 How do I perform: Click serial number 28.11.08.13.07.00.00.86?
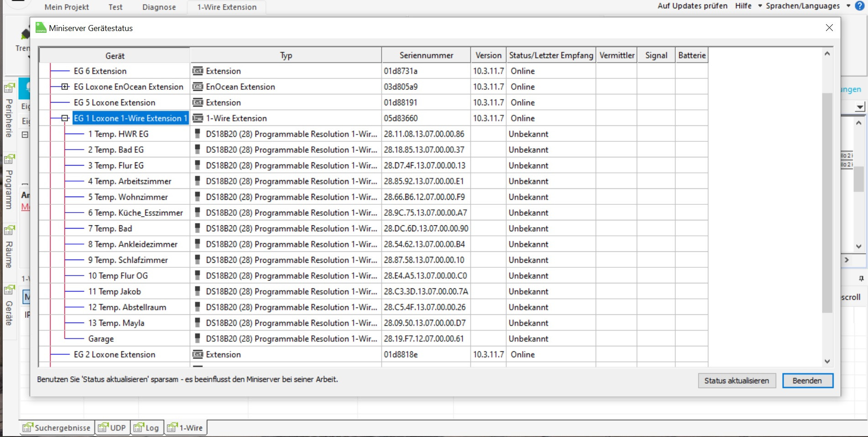pos(424,134)
